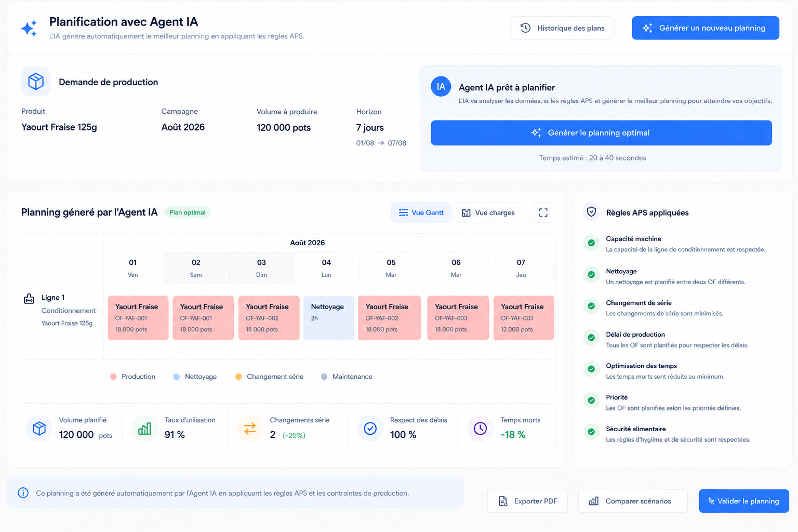Open OF-YAF-003 block with 12 000 pots
This screenshot has height=532, width=798.
[x=524, y=318]
